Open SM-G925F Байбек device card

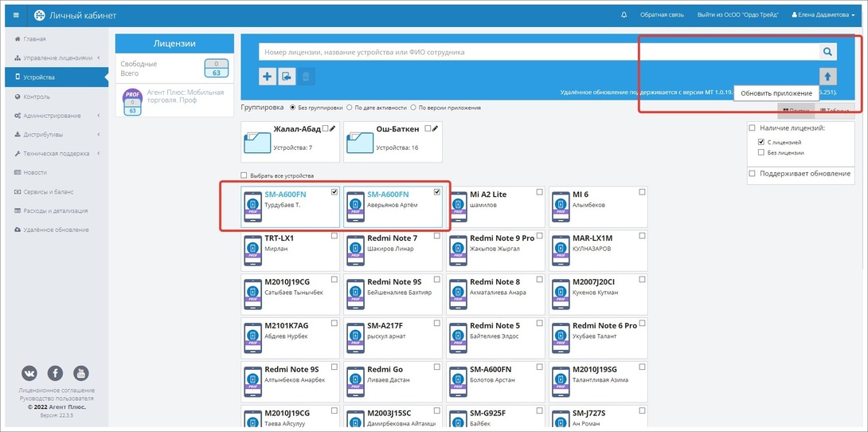coord(495,418)
